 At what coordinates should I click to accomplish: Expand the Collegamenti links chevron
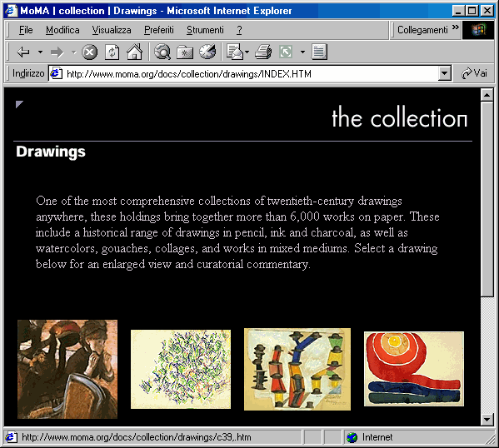pyautogui.click(x=456, y=27)
